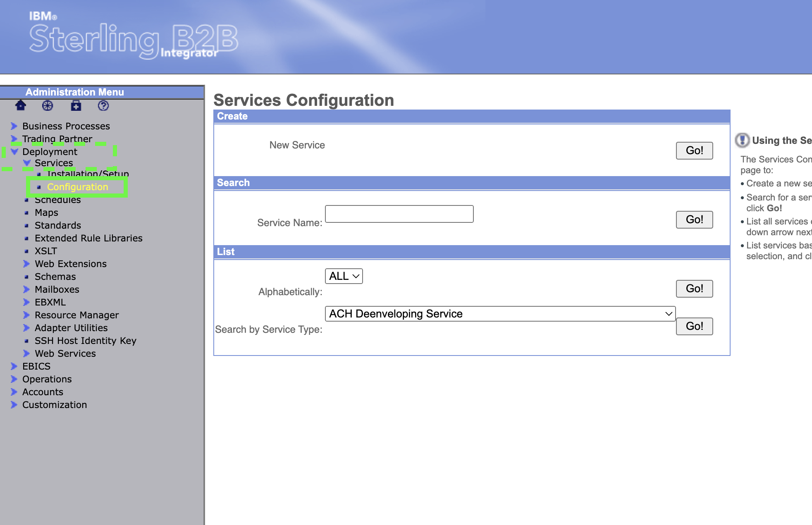The width and height of the screenshot is (812, 525).
Task: Open SSH Host Identity Key item
Action: [x=85, y=341]
